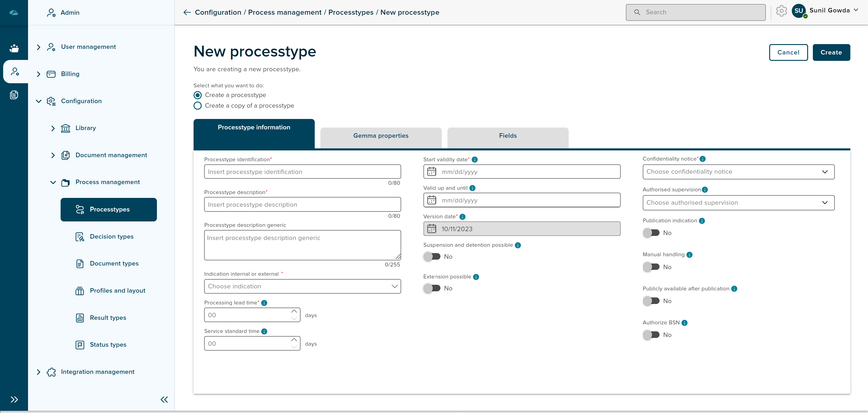Viewport: 868px width, 413px height.
Task: Open calendar icon in Valid up and until field
Action: (x=432, y=200)
